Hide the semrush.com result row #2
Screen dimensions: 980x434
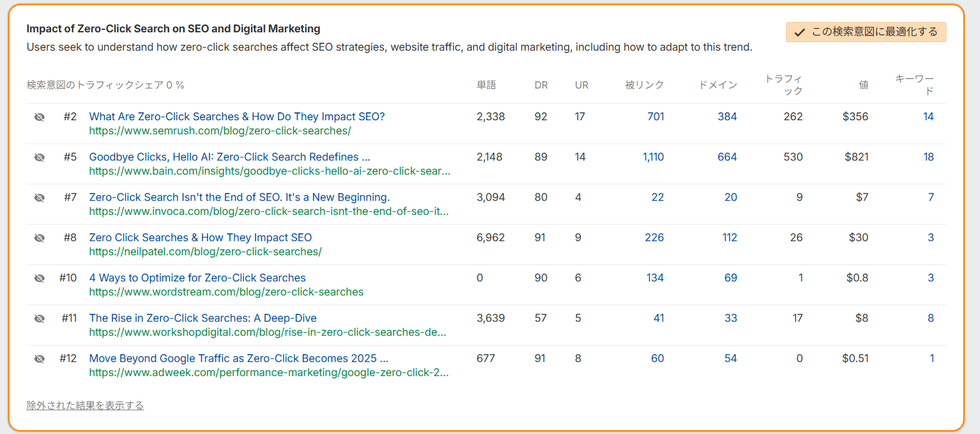coord(40,117)
